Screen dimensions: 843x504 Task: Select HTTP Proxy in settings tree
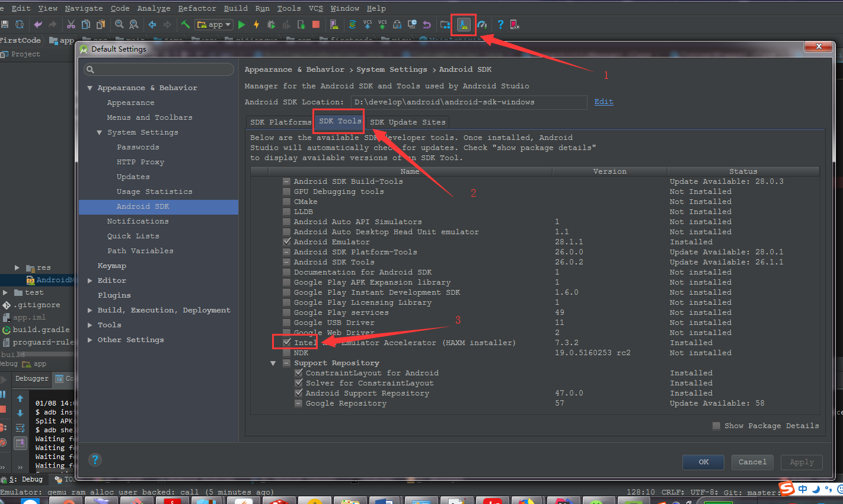[140, 162]
